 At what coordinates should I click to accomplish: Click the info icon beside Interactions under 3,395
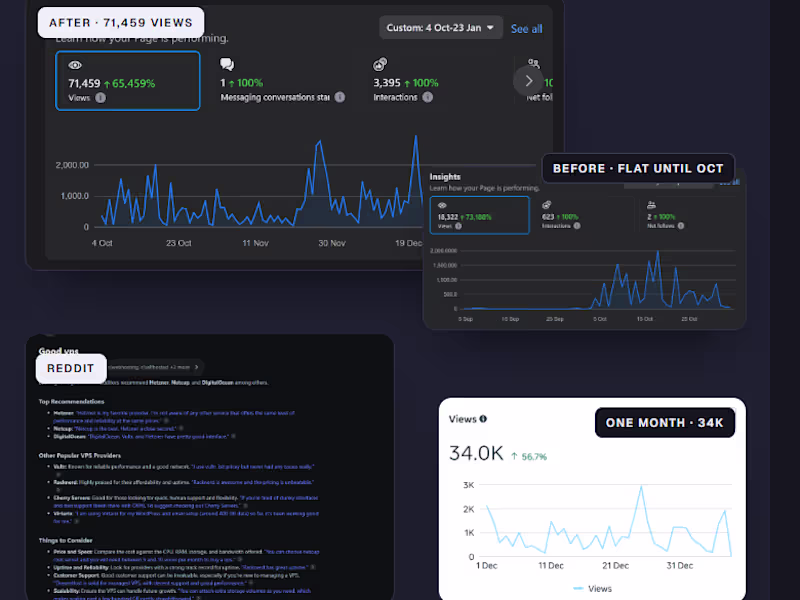click(x=428, y=97)
